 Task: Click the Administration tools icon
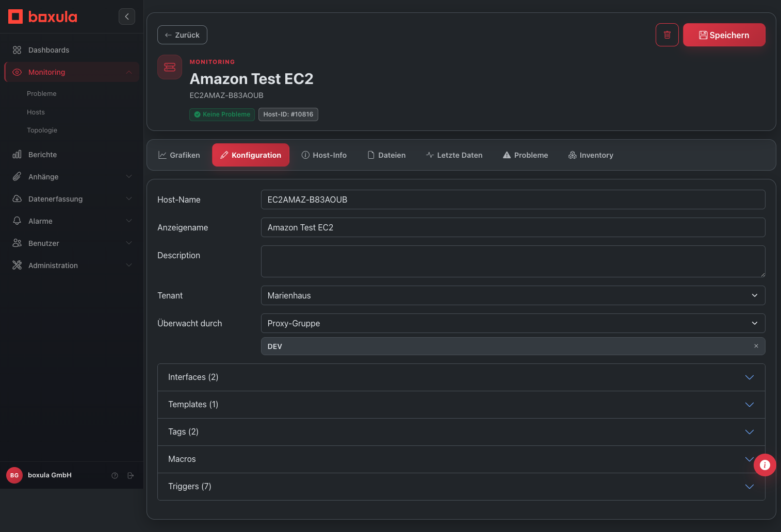pos(17,265)
